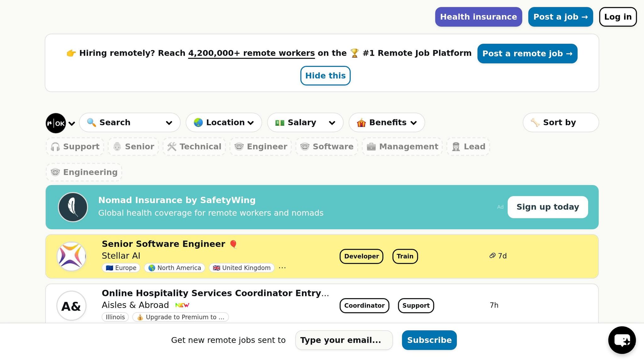
Task: Click the 7h posted time text
Action: point(494,305)
